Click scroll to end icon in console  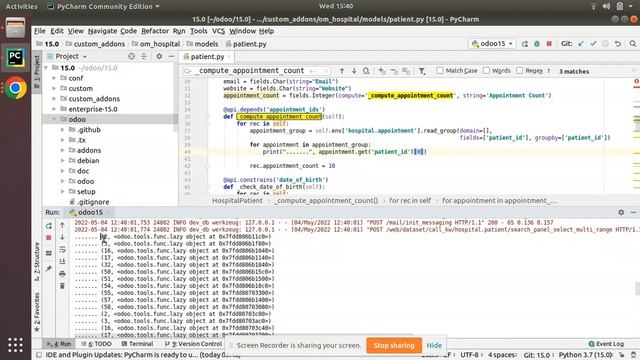click(x=62, y=261)
